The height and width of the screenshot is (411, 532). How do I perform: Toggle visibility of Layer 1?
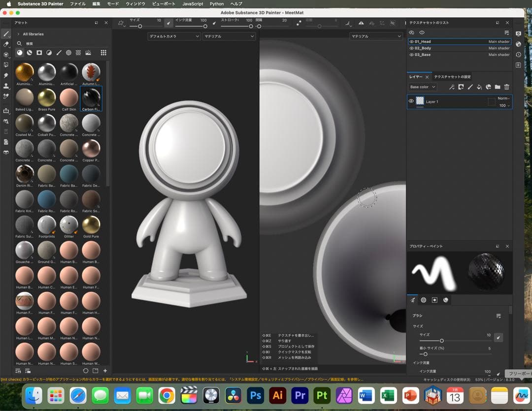pyautogui.click(x=411, y=101)
